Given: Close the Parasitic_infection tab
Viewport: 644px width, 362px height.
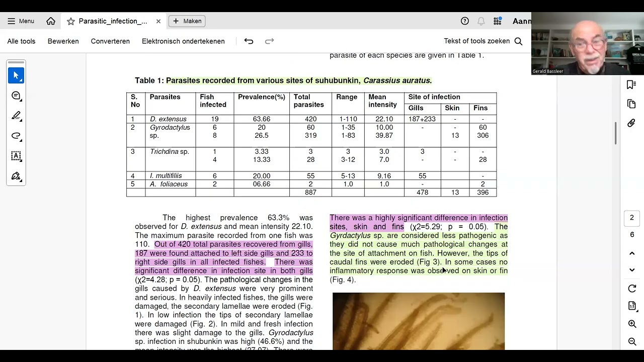Looking at the screenshot, I should [x=158, y=21].
